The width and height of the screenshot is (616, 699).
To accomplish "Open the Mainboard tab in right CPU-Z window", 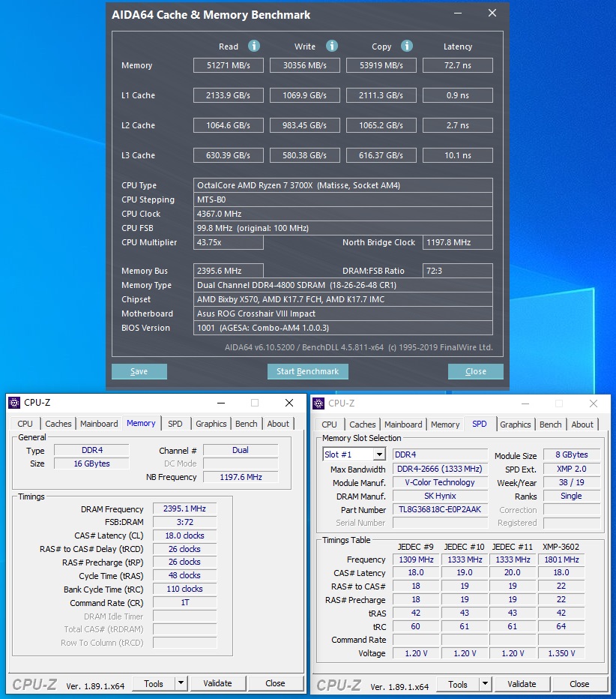I will point(403,424).
